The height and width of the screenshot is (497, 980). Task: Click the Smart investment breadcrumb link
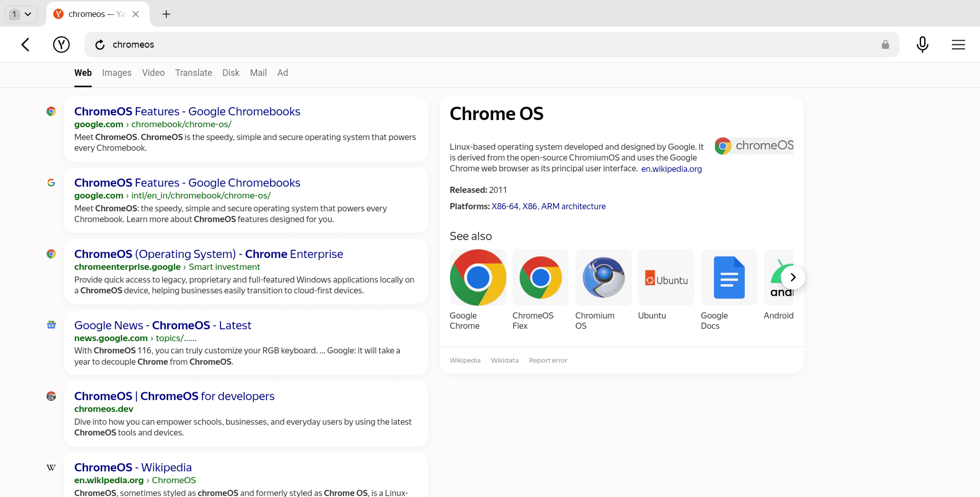point(224,267)
